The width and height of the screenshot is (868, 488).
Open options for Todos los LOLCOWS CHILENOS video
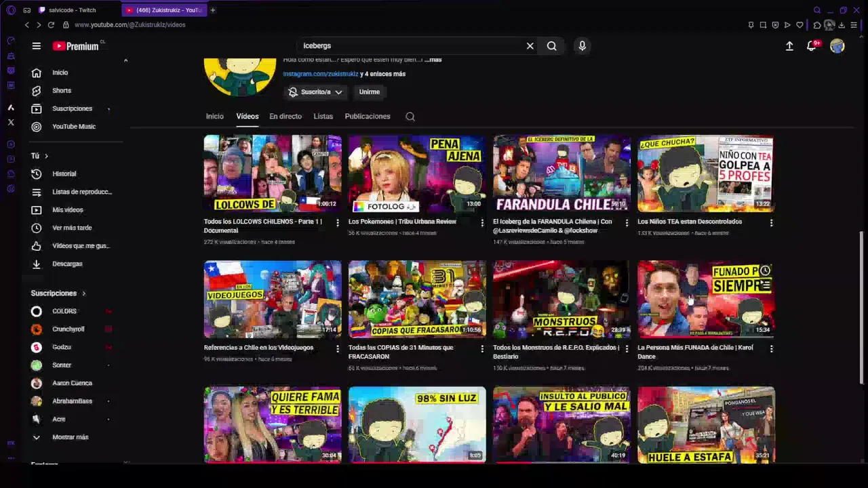[338, 222]
